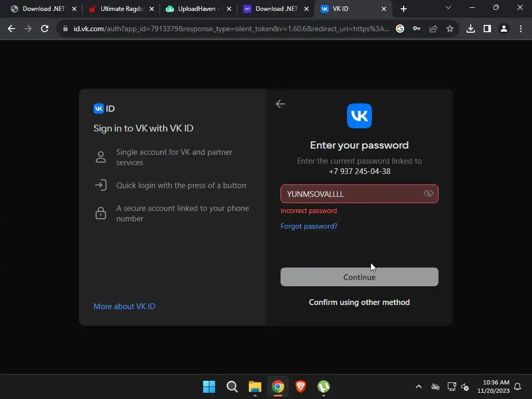Show hidden tray icons chevron

click(x=419, y=387)
